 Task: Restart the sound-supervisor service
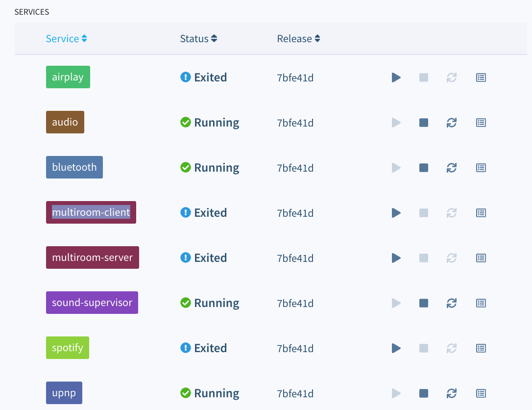pos(452,303)
